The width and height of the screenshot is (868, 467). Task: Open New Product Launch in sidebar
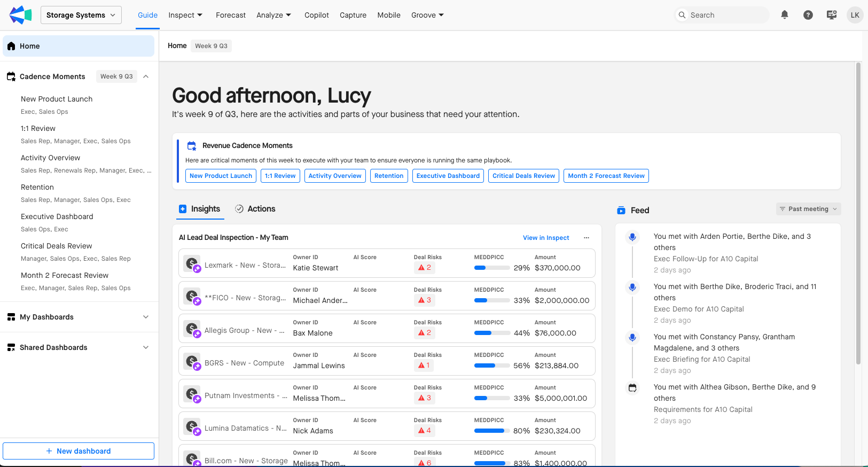(57, 99)
